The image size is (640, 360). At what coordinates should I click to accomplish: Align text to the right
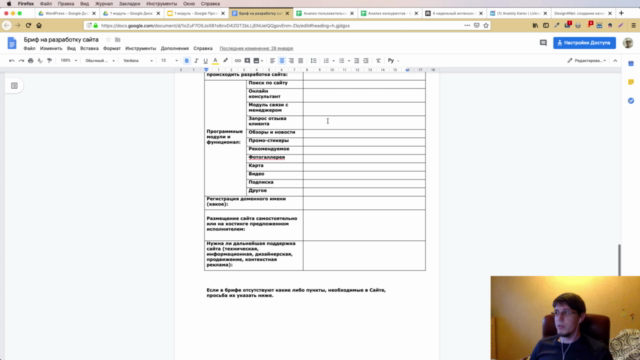pos(291,61)
